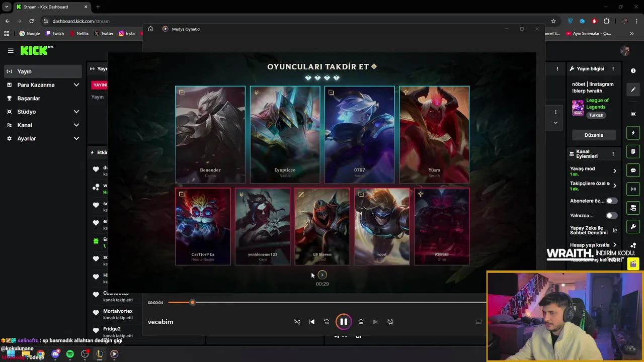Go back in Chrome
This screenshot has height=362, width=644.
(x=7, y=21)
